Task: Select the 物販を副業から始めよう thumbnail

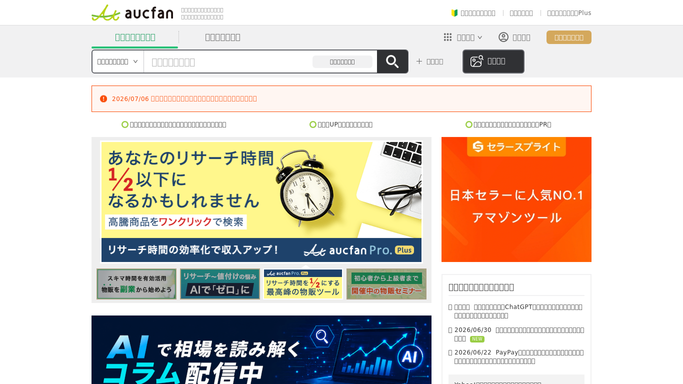Action: click(136, 284)
